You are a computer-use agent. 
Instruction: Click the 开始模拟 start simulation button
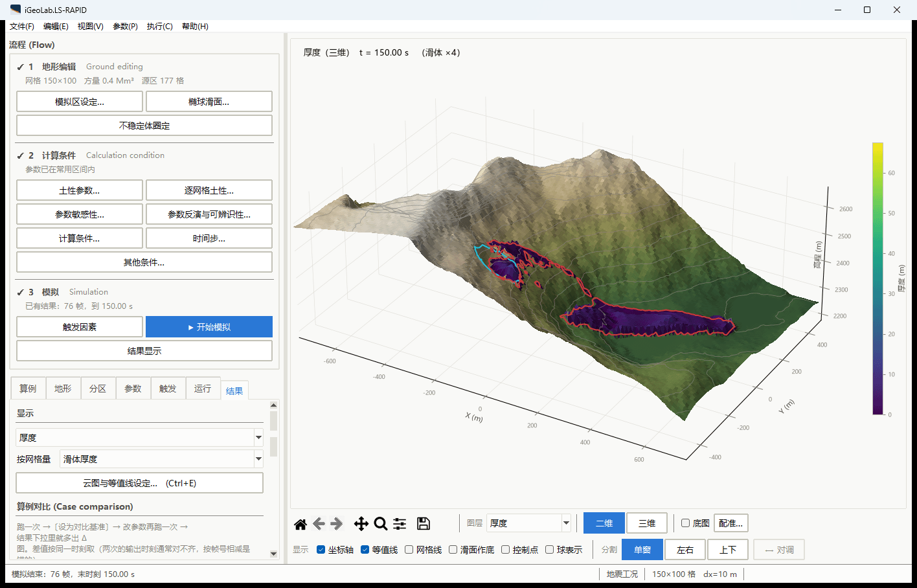(209, 327)
